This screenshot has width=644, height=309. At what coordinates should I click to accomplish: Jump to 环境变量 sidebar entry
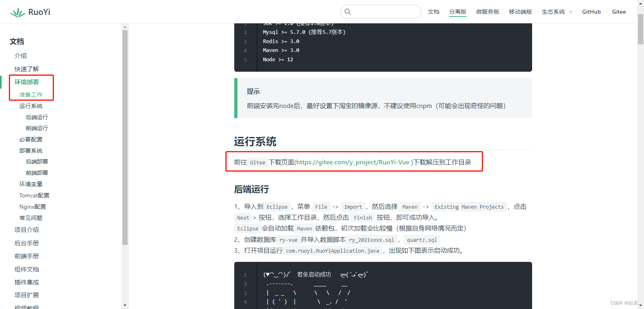pyautogui.click(x=31, y=184)
